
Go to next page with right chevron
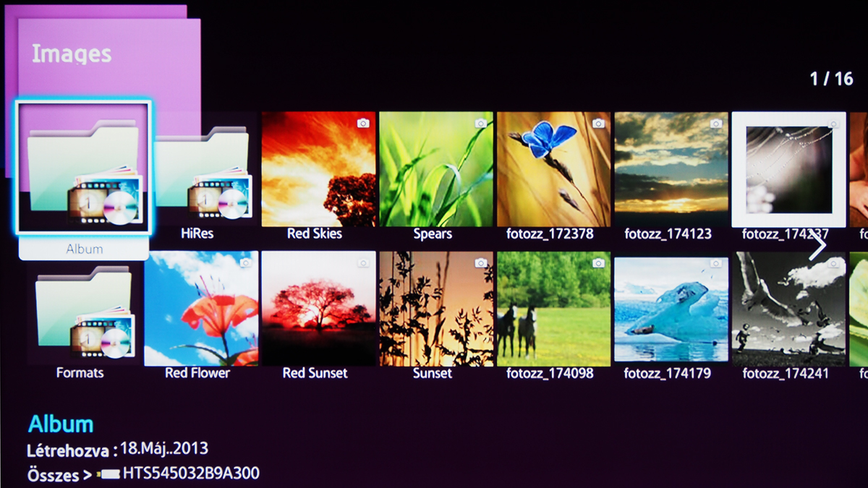point(817,247)
